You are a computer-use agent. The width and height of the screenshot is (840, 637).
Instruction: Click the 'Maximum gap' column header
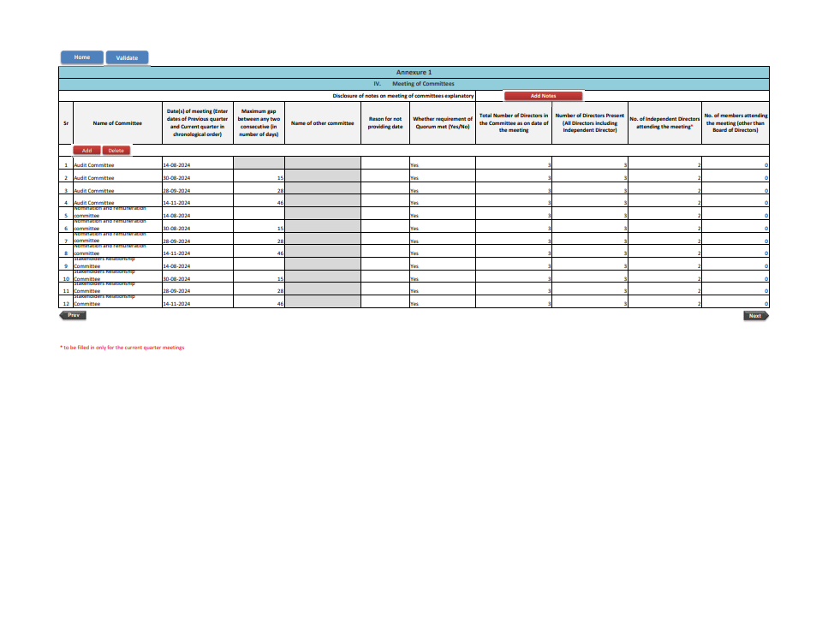point(259,123)
